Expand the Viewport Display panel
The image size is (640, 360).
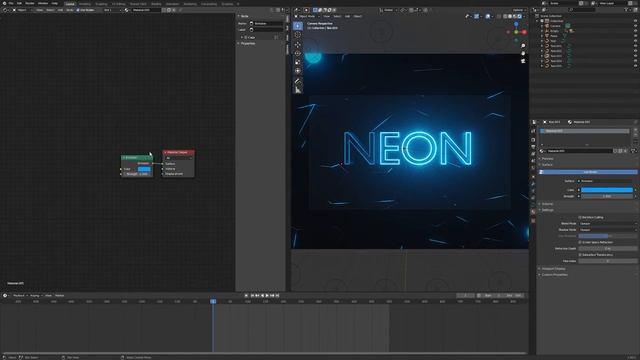pos(553,269)
